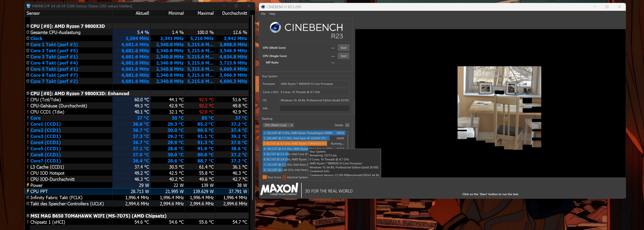This screenshot has width=644, height=230.
Task: Click the CPU chip icon beside AMD Ryzen 7 9800X3D
Action: (x=28, y=26)
